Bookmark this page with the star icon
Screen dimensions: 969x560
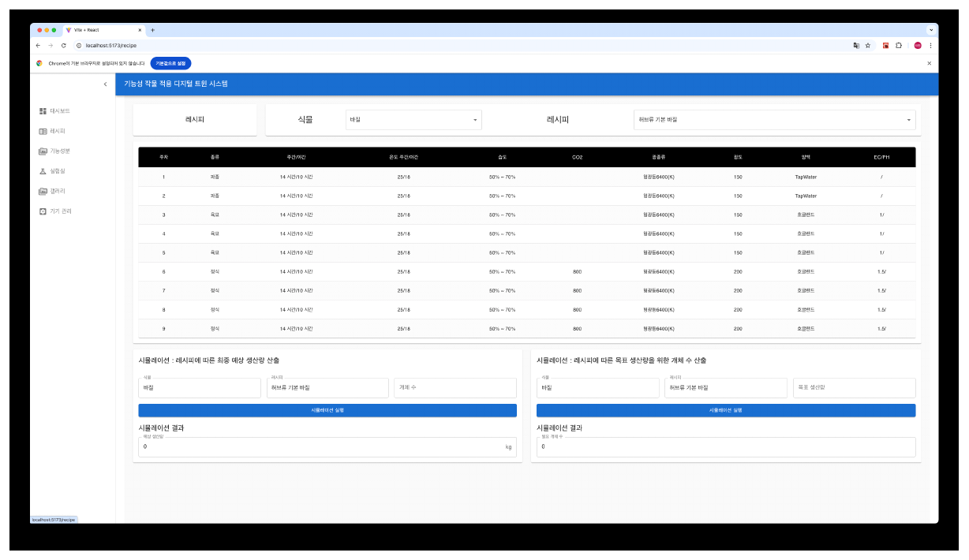click(x=868, y=46)
